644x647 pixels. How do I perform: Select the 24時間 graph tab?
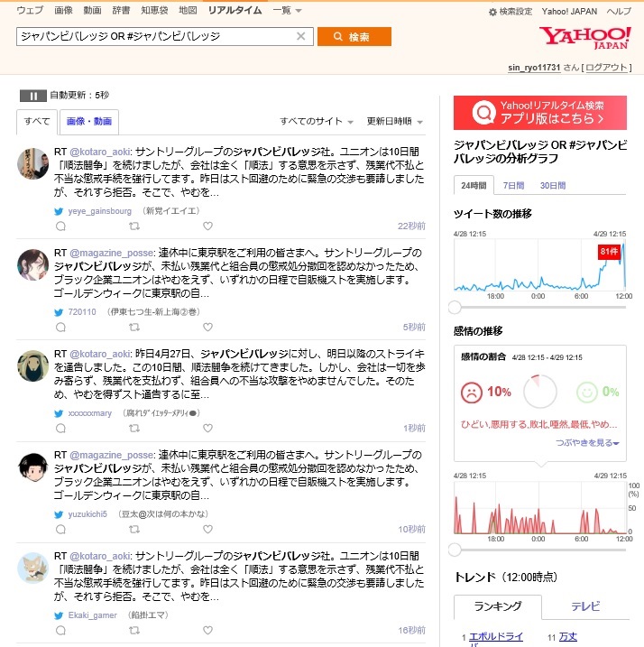[x=474, y=185]
